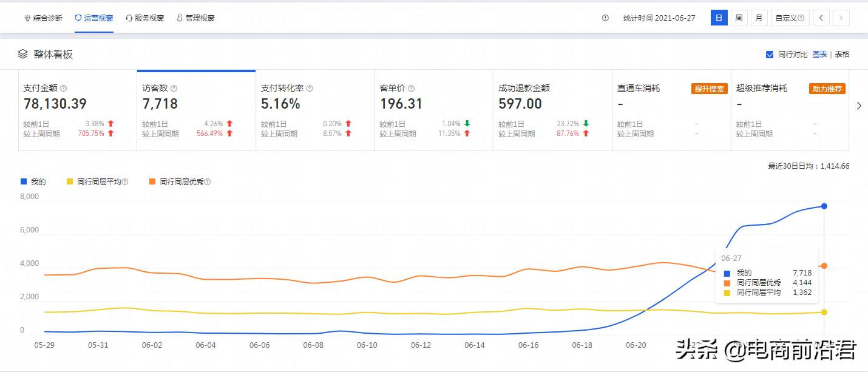Click the shield icon of 运营视窗
The height and width of the screenshot is (372, 868).
click(x=78, y=18)
